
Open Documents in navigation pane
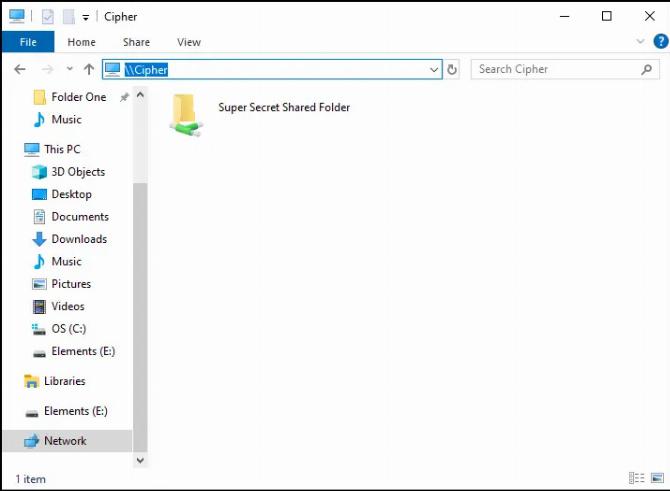point(80,217)
